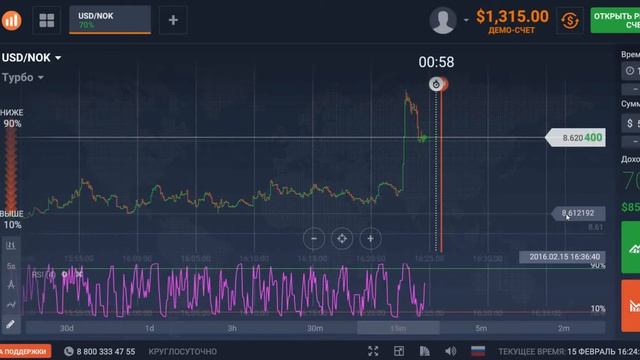Switch timeframe to 30m
The width and height of the screenshot is (640, 360).
click(315, 328)
